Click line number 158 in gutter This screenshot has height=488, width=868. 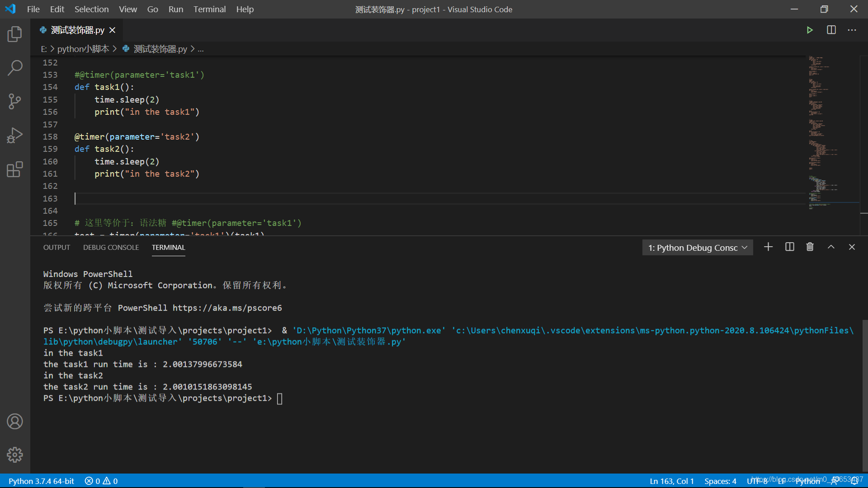point(50,136)
